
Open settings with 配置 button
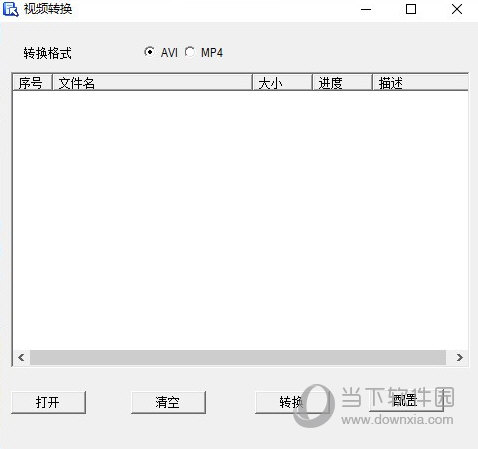tap(406, 401)
